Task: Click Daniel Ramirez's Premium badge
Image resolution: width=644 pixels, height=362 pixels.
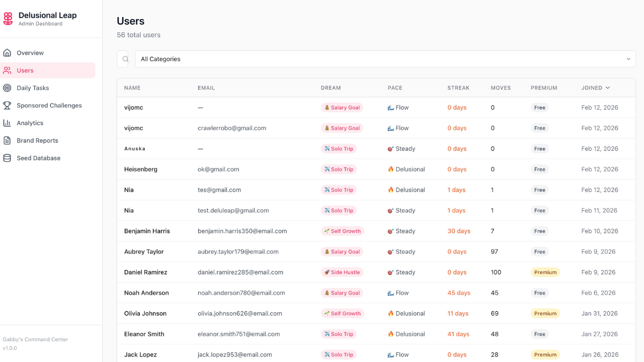Action: [x=545, y=273]
